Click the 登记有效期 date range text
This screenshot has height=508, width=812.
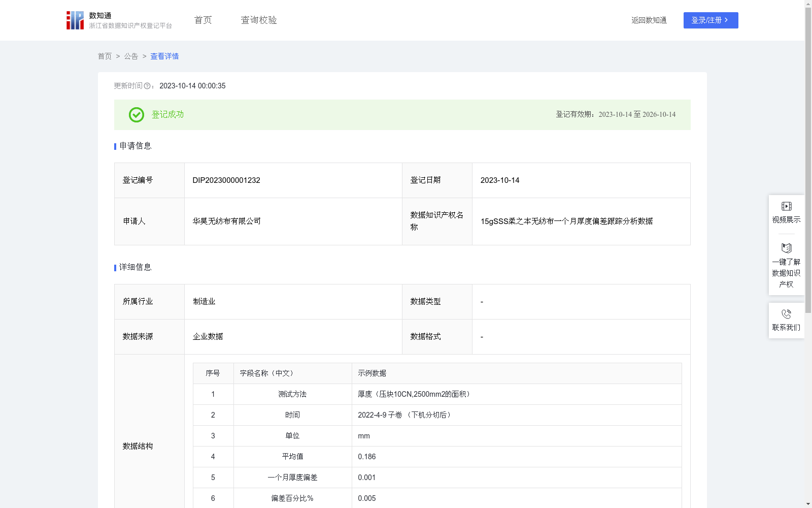point(616,114)
